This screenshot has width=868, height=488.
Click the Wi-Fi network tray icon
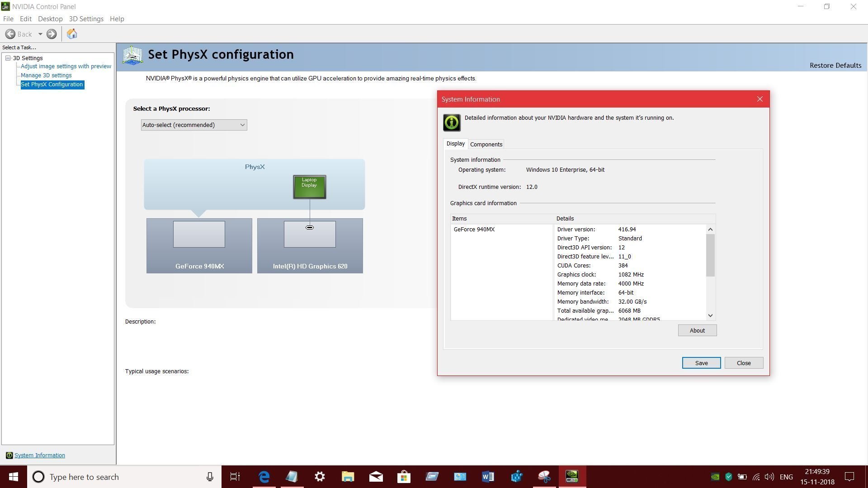[756, 477]
